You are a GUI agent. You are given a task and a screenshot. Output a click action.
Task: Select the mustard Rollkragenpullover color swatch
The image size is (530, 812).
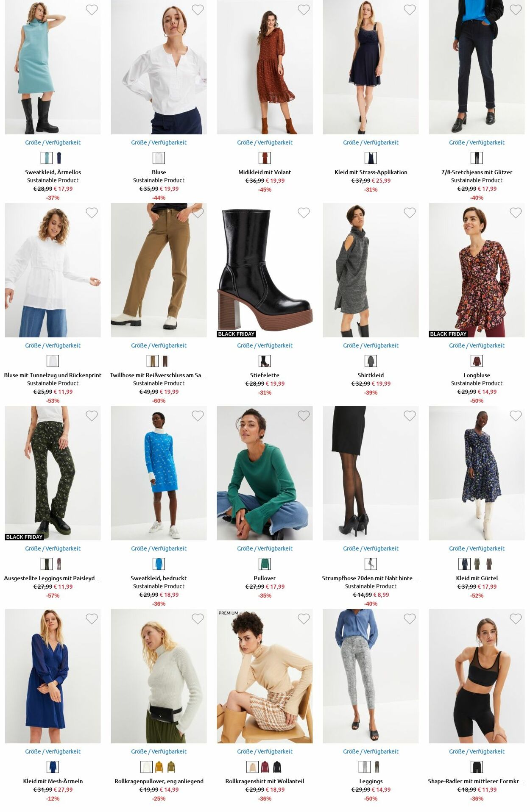pos(159,767)
